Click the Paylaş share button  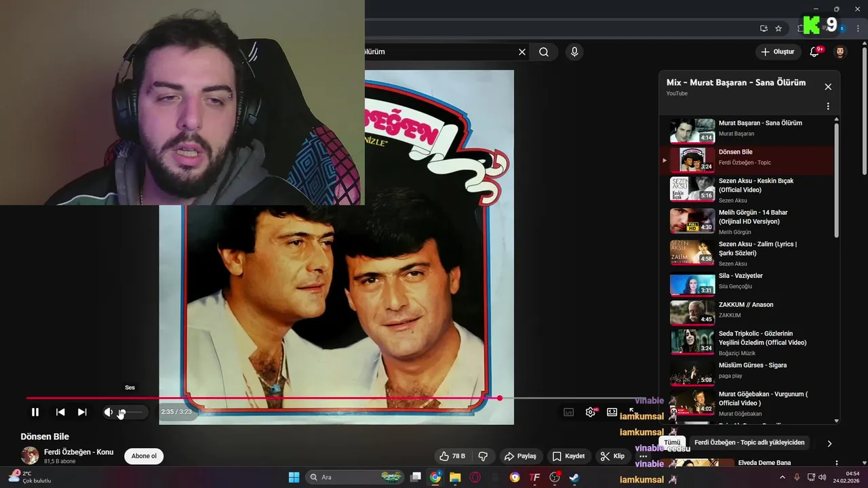pyautogui.click(x=520, y=456)
